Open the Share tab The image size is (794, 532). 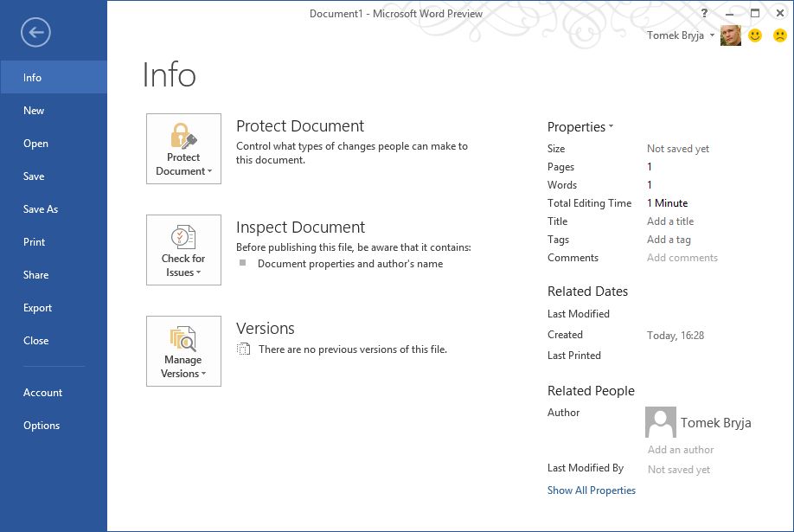pyautogui.click(x=54, y=275)
